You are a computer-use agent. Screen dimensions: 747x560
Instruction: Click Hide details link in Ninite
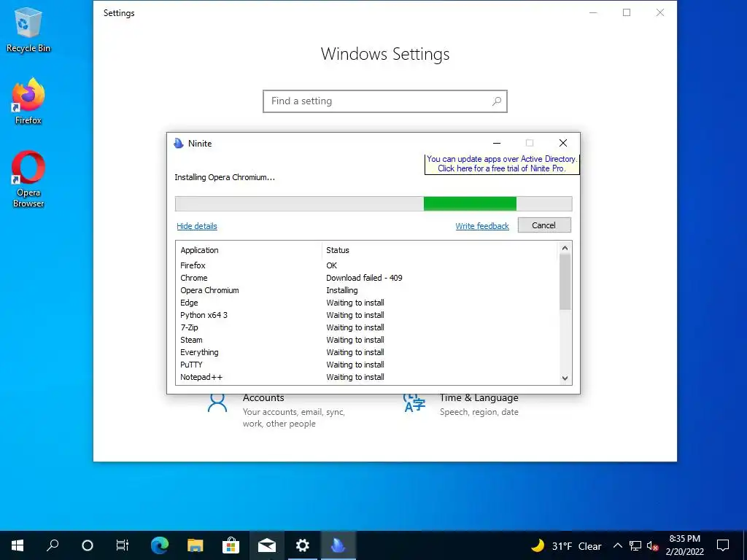(x=197, y=226)
